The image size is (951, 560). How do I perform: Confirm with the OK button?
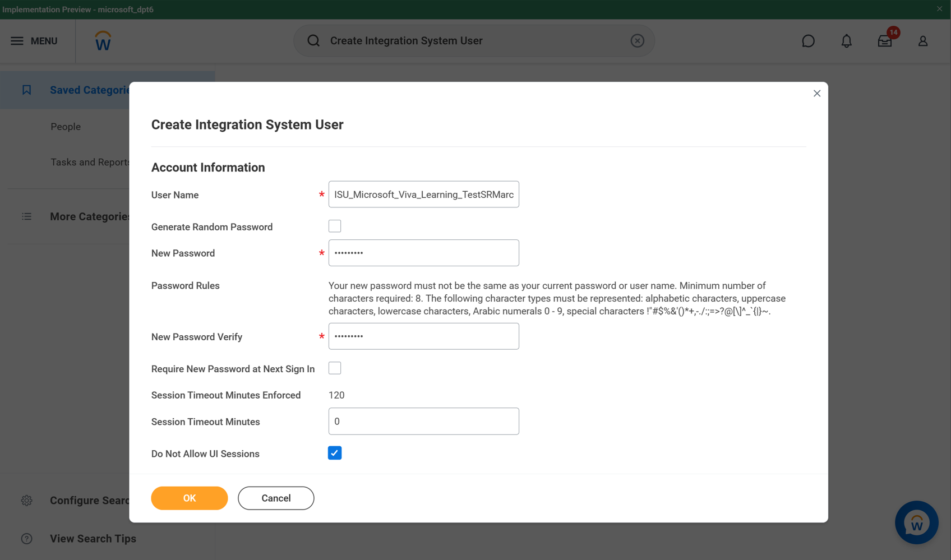(x=190, y=498)
